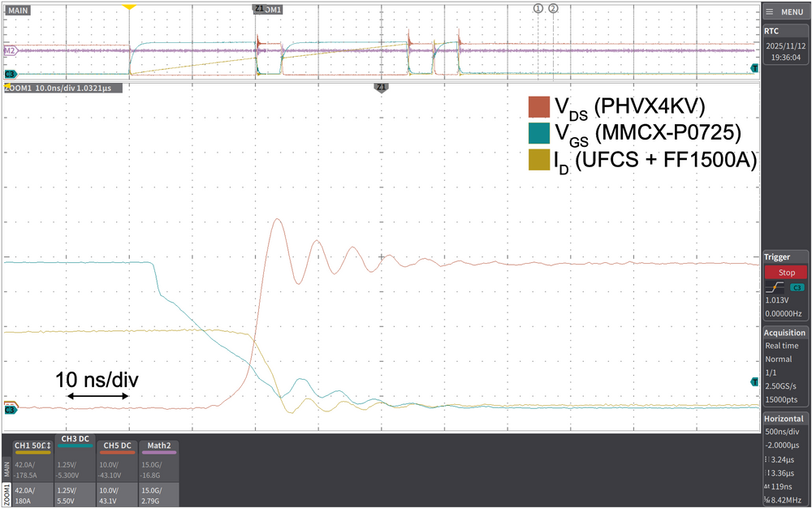The width and height of the screenshot is (812, 508).
Task: Switch to the MAIN tab
Action: [6, 469]
